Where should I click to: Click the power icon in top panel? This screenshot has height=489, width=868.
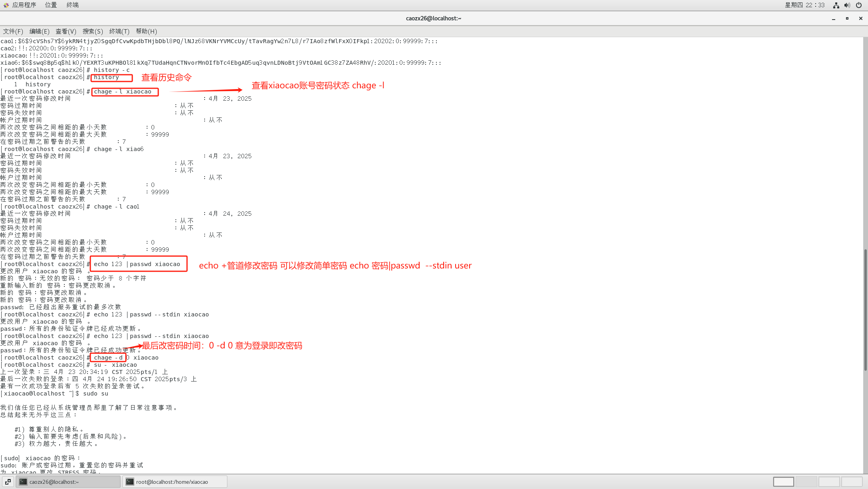pos(859,5)
